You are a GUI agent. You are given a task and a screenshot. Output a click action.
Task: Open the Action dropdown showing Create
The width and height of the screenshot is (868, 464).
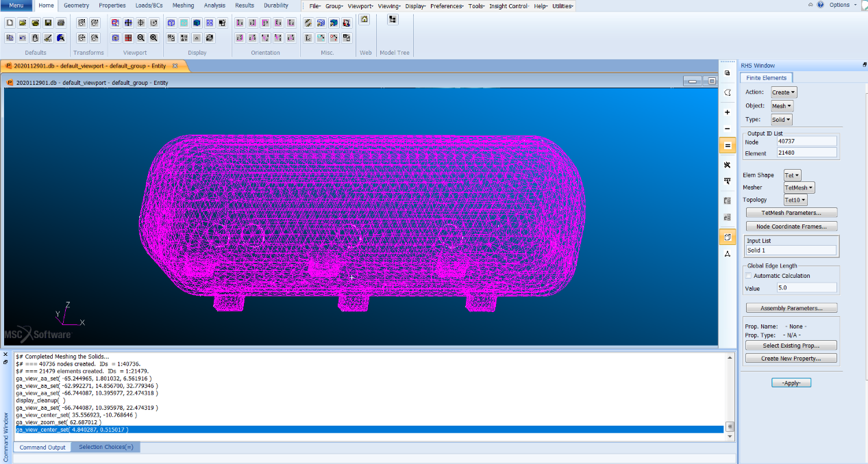click(x=784, y=92)
